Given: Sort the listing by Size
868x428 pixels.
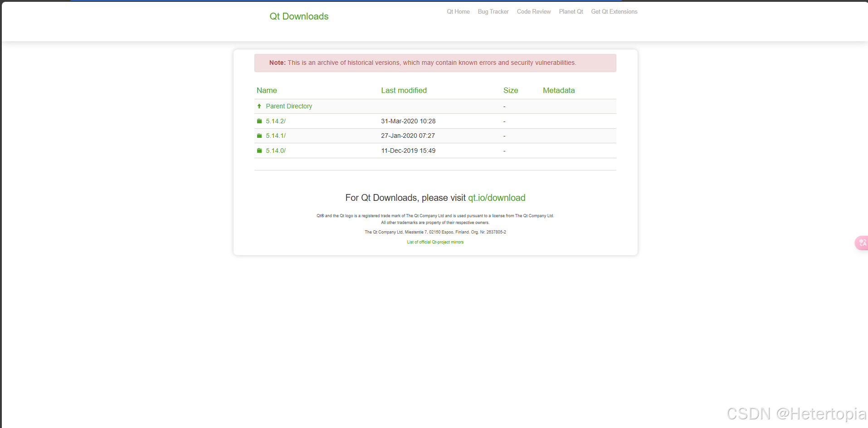Looking at the screenshot, I should (x=511, y=90).
